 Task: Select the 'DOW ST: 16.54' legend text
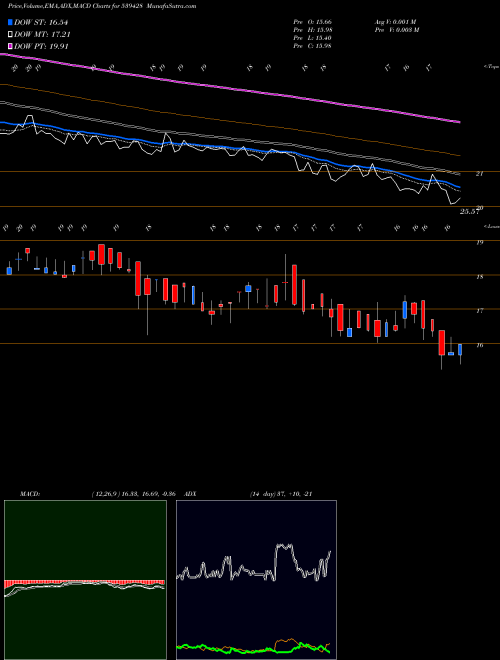[x=41, y=22]
